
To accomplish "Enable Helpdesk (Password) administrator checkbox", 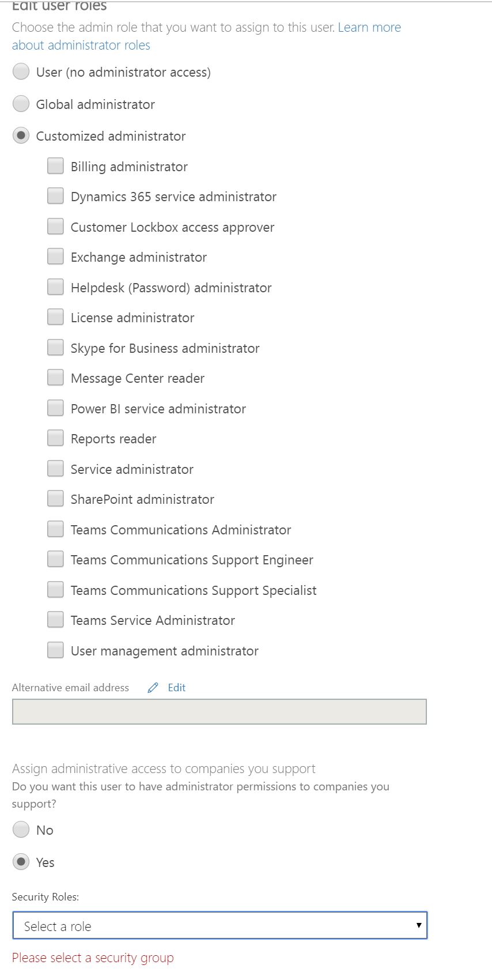I will [55, 287].
